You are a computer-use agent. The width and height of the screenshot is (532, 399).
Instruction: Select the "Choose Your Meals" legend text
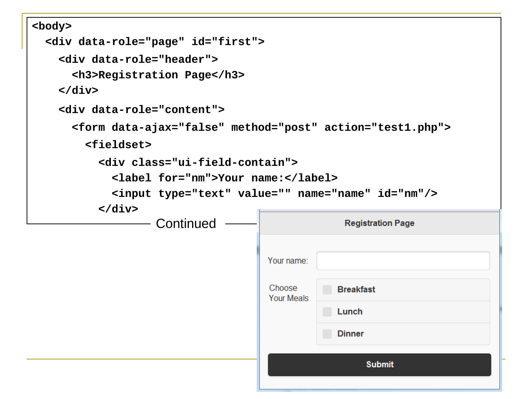click(288, 293)
